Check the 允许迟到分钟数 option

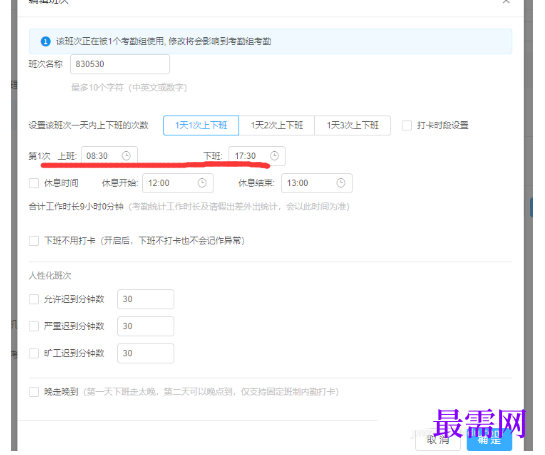click(x=34, y=299)
